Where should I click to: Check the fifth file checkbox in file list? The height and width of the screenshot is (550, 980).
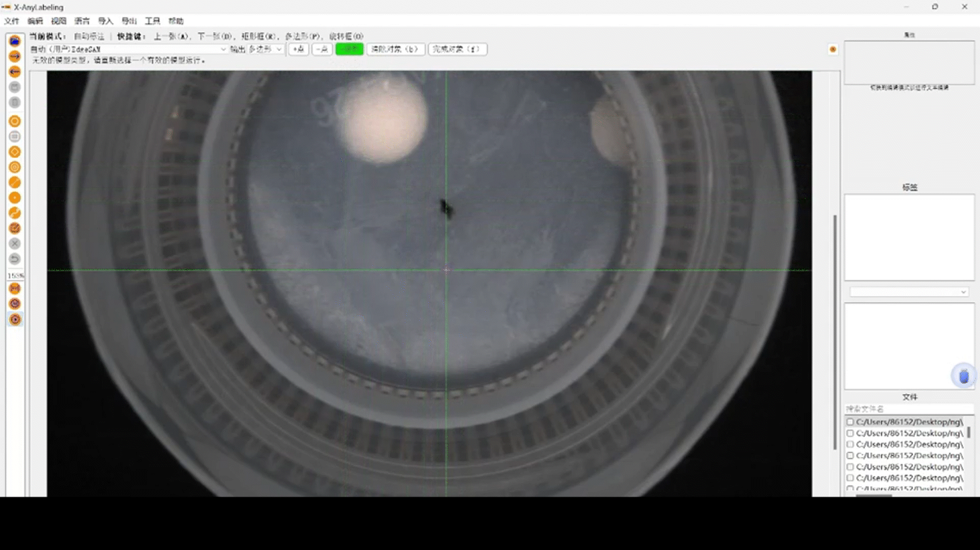(850, 466)
